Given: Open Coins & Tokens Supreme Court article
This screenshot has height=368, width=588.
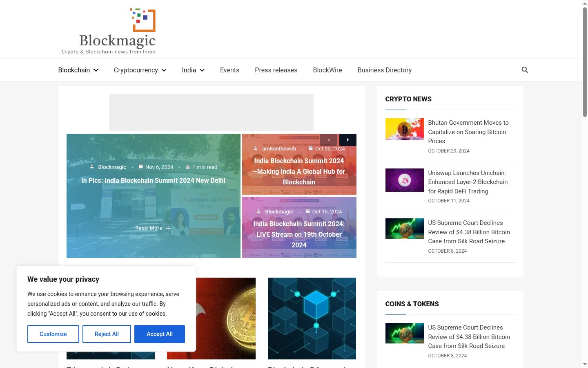Looking at the screenshot, I should tap(469, 337).
